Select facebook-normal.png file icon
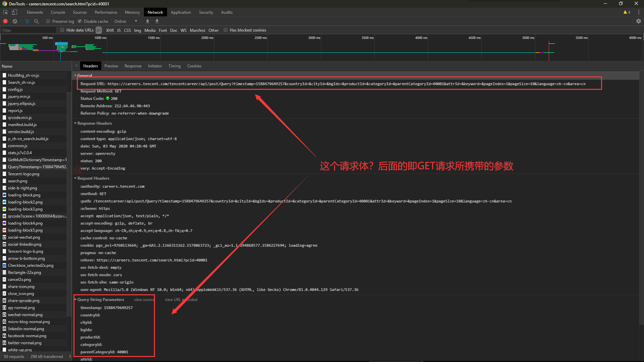Image resolution: width=644 pixels, height=362 pixels. click(x=4, y=336)
